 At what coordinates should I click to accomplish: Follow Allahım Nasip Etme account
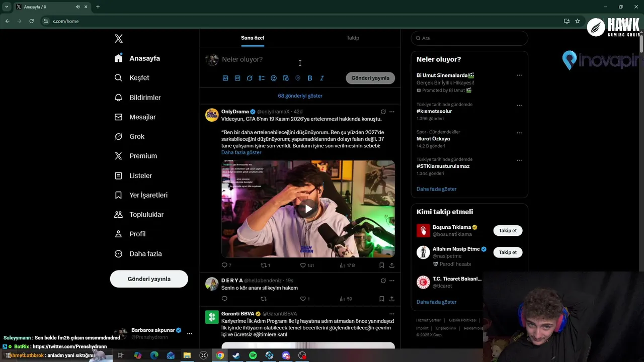tap(508, 252)
